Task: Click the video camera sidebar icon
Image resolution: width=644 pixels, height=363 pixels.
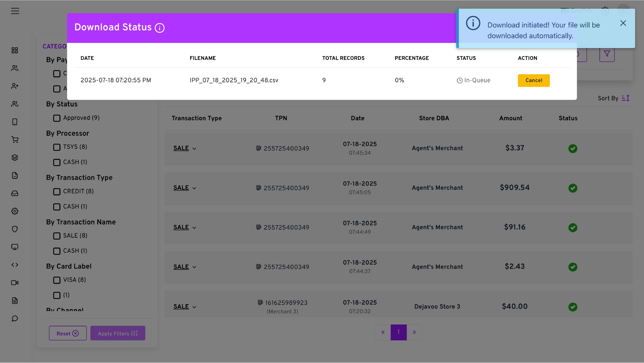Action: pyautogui.click(x=15, y=283)
